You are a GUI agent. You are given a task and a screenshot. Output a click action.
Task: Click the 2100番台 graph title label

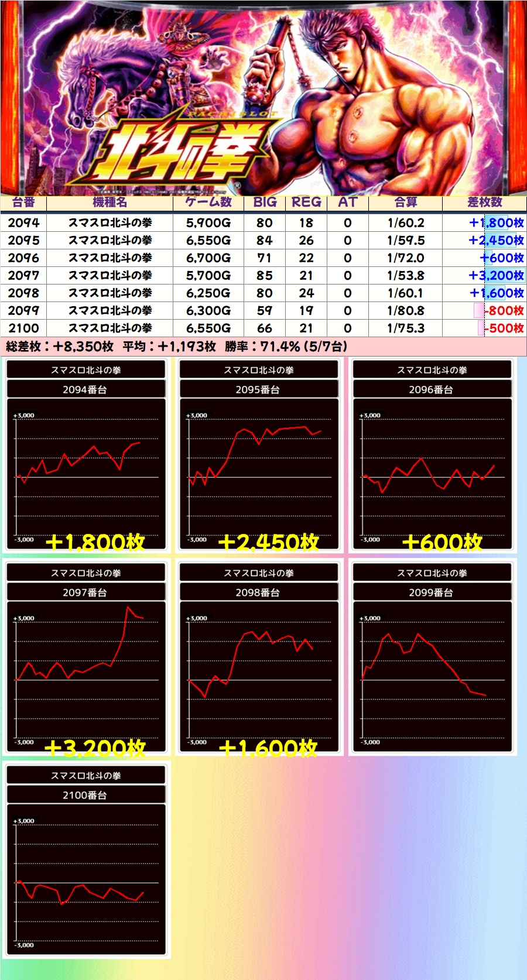click(85, 795)
